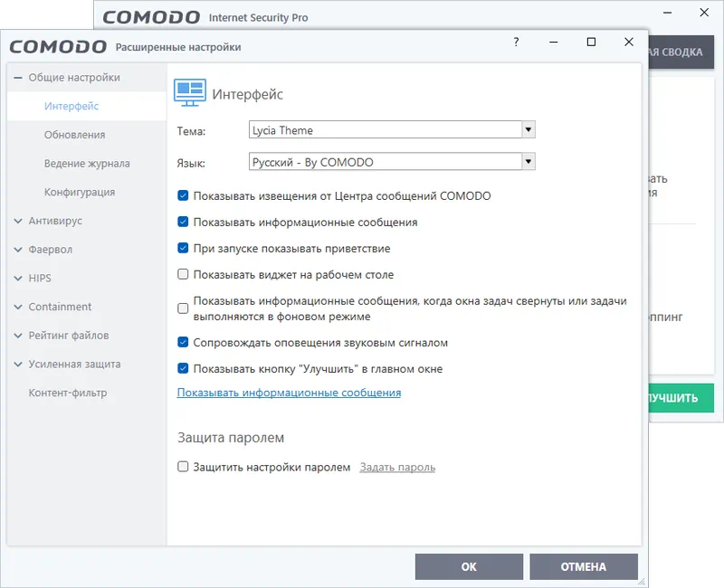Open Контент-фильтр settings item
Screen dimensions: 724x588
coord(67,393)
